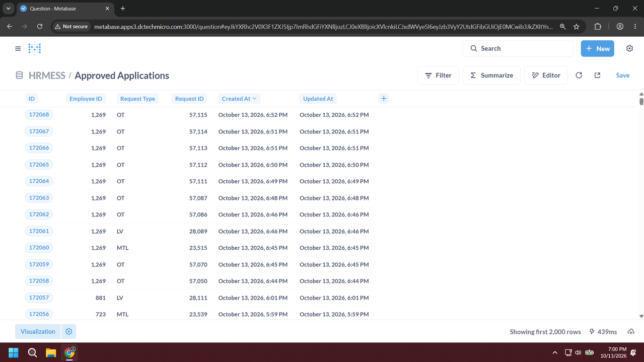Open the Summarize panel
Viewport: 644px width, 362px height.
[x=491, y=76]
